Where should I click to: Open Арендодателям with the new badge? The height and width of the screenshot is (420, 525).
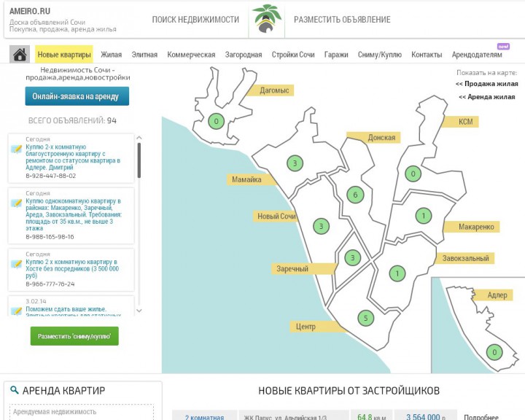point(477,55)
